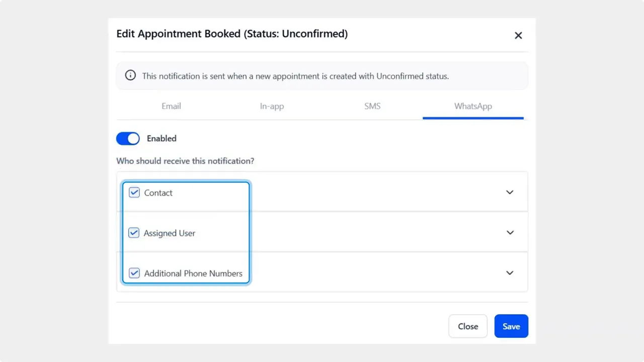Expand the Contact recipient section

tap(510, 192)
